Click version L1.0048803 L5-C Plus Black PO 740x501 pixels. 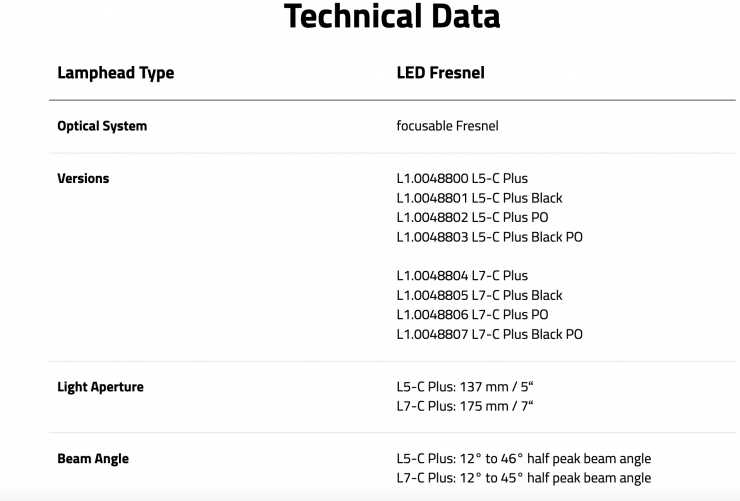click(489, 237)
